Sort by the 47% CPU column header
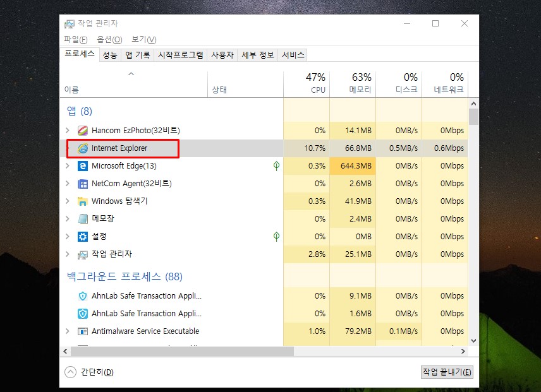 (x=307, y=85)
